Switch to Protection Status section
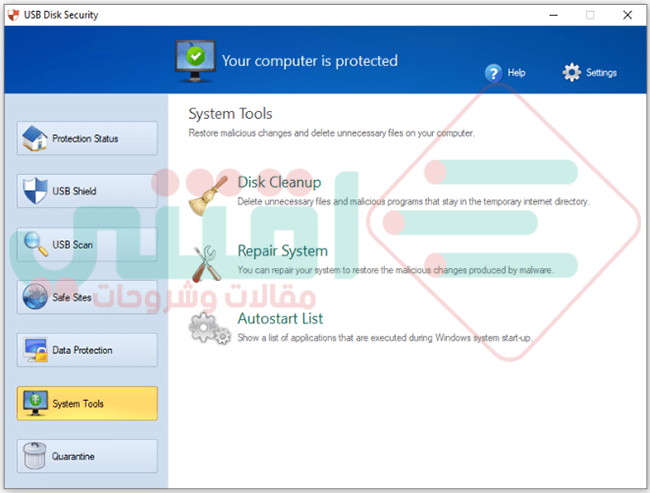 point(87,138)
